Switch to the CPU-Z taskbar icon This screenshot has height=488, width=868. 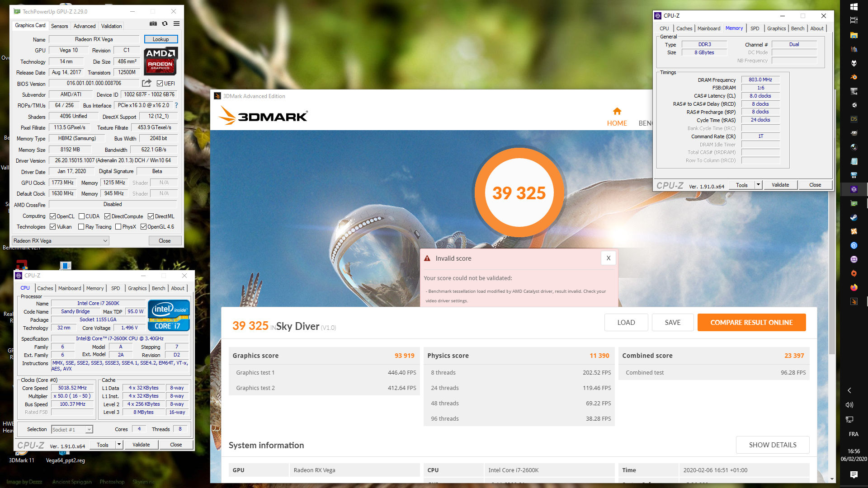tap(854, 189)
